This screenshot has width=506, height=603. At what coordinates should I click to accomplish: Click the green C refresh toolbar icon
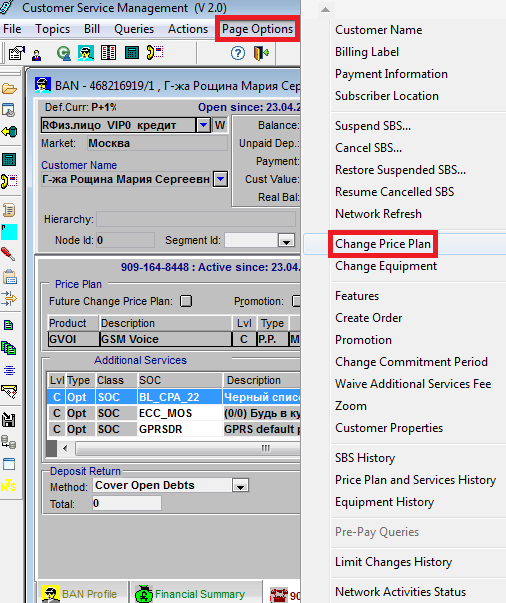pyautogui.click(x=63, y=53)
